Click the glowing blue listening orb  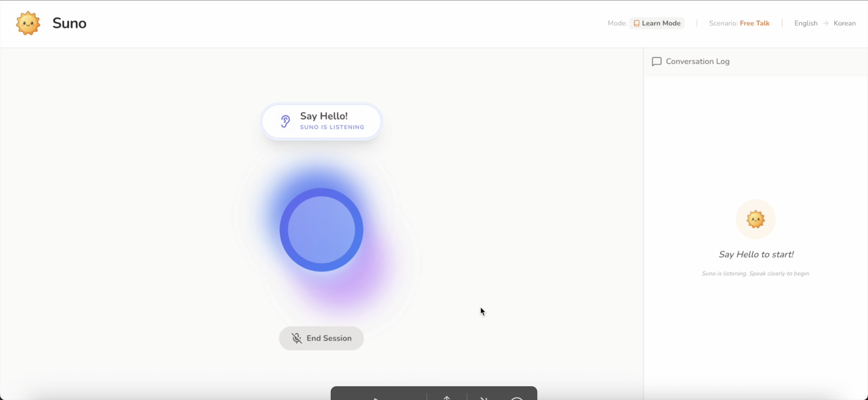pos(321,230)
